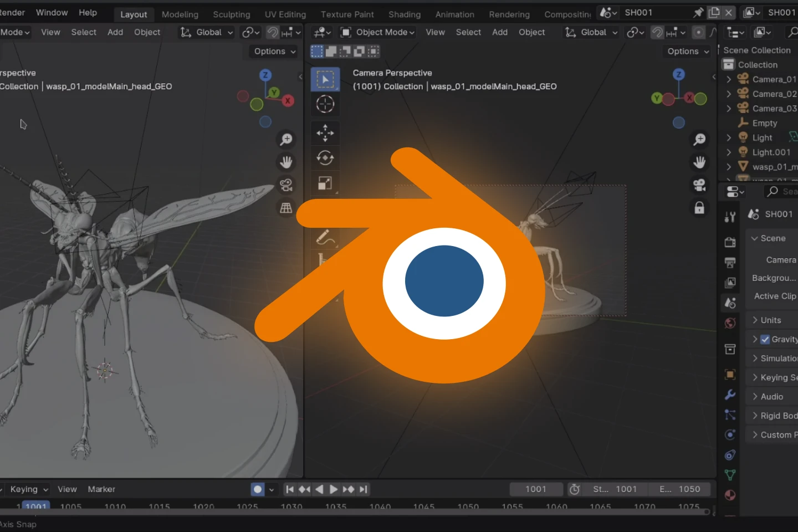Open the Physics properties tab
798x532 pixels.
pyautogui.click(x=730, y=434)
